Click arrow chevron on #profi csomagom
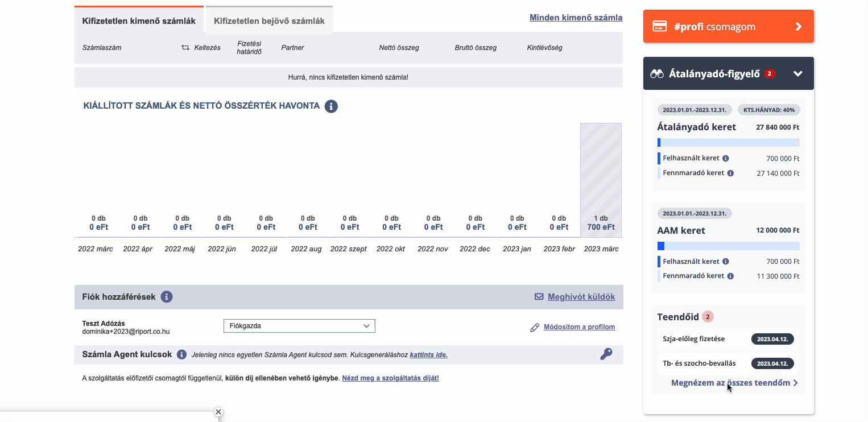The image size is (868, 422). pyautogui.click(x=799, y=26)
